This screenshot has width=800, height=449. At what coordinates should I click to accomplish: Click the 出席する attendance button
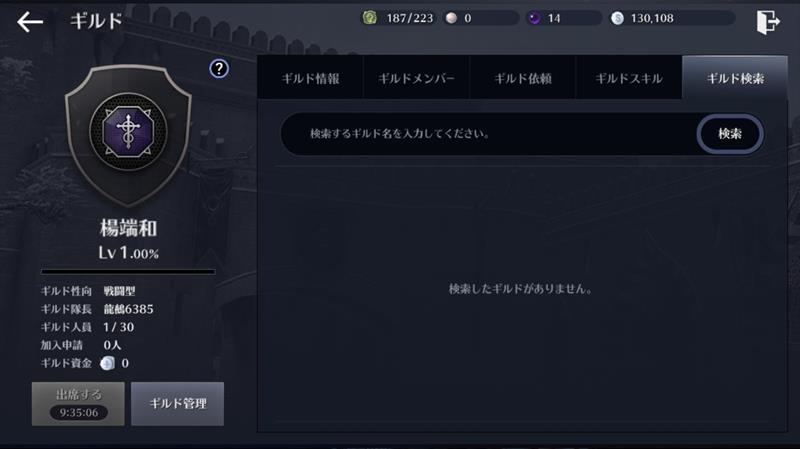(x=78, y=404)
